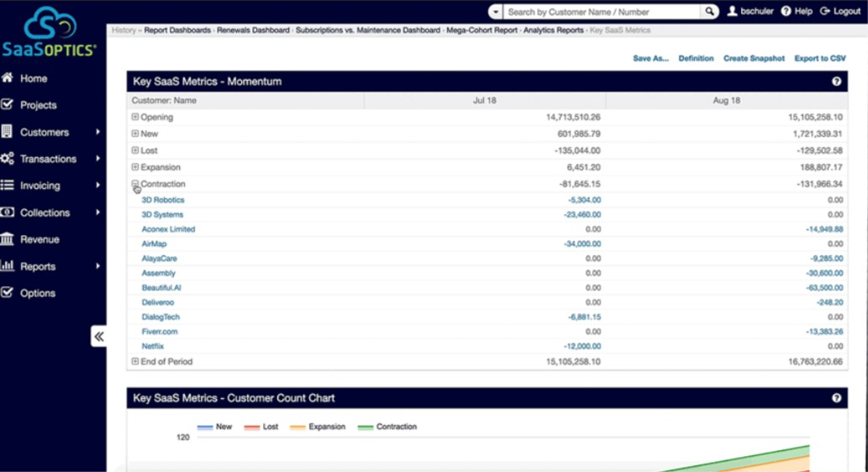Viewport: 868px width, 472px height.
Task: Open Momentum panel help icon
Action: [x=836, y=81]
